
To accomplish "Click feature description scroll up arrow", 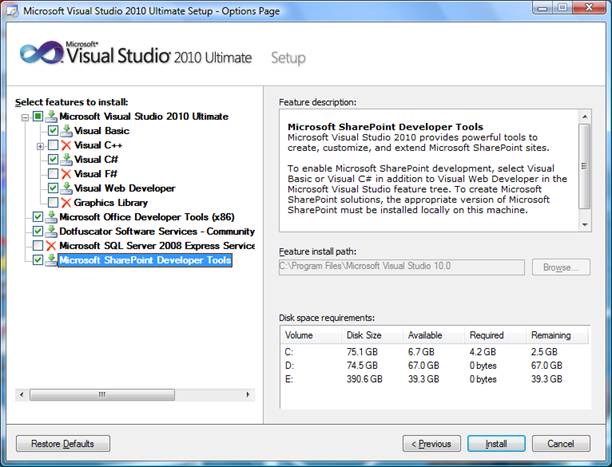I will coord(584,116).
